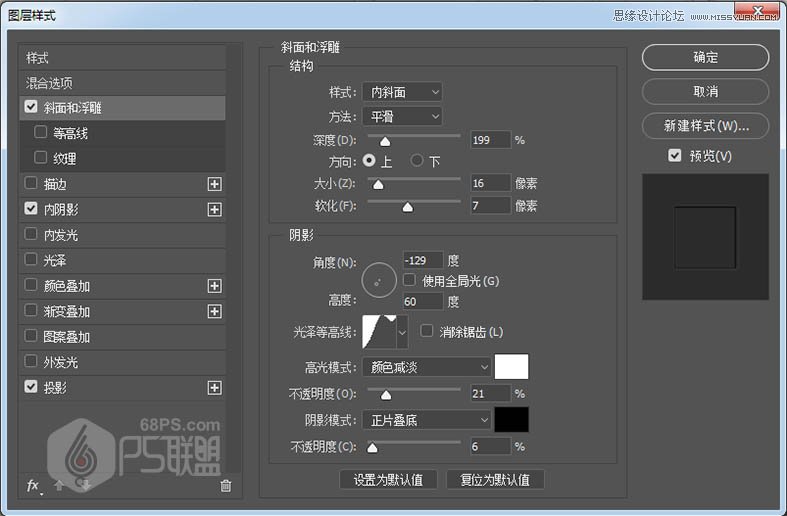Toggle the 预览(V) preview checkbox
The width and height of the screenshot is (787, 516).
point(675,155)
